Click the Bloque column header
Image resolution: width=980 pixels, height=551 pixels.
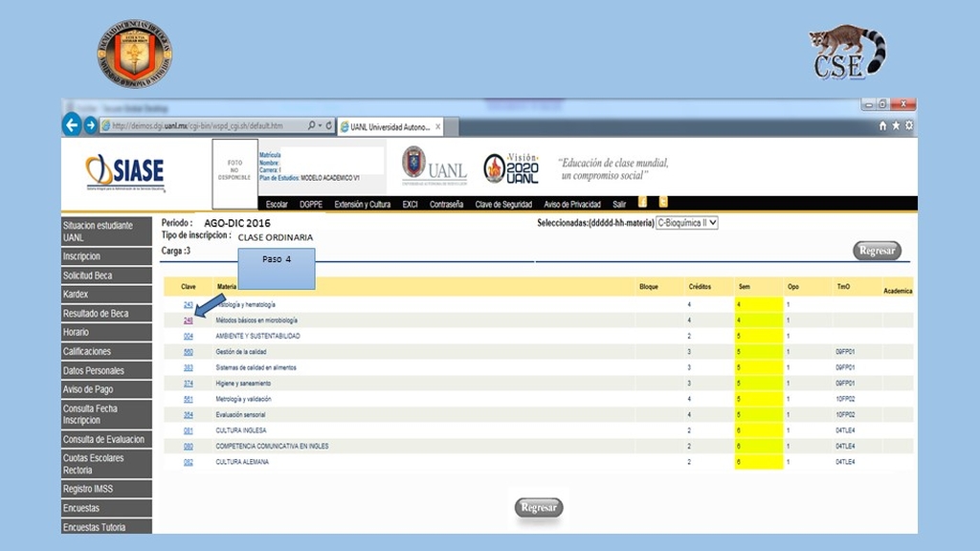pos(649,287)
